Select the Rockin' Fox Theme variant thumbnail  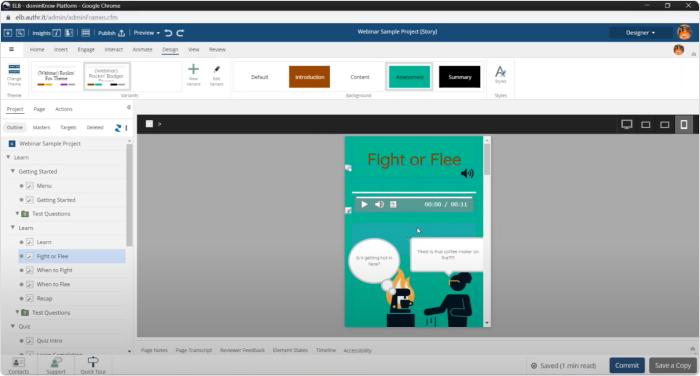[56, 76]
